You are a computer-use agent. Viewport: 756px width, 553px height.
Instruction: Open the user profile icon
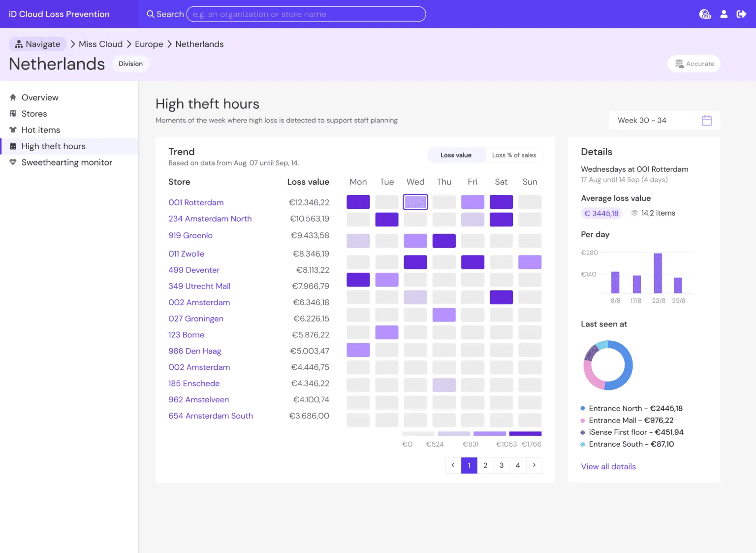[x=724, y=14]
